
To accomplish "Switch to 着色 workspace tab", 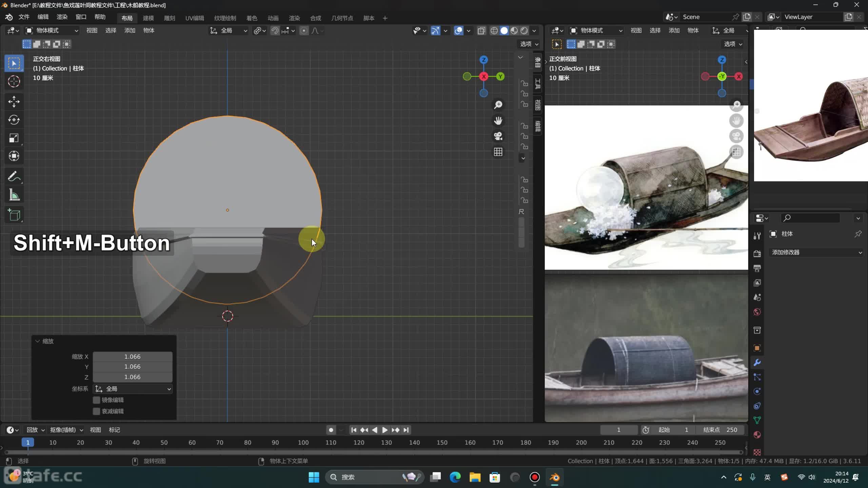I will click(252, 18).
